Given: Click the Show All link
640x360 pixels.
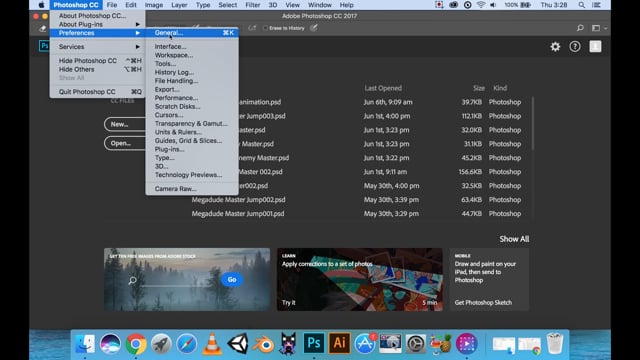Looking at the screenshot, I should click(x=514, y=239).
